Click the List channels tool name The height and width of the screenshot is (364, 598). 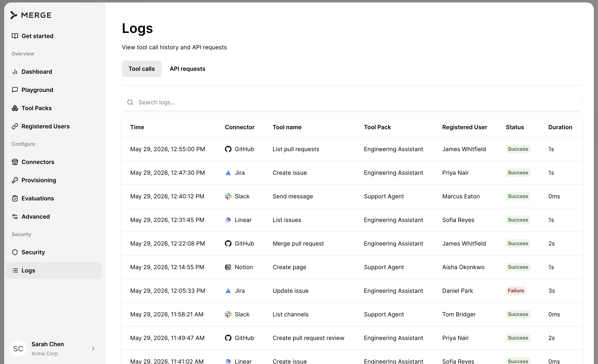[291, 314]
